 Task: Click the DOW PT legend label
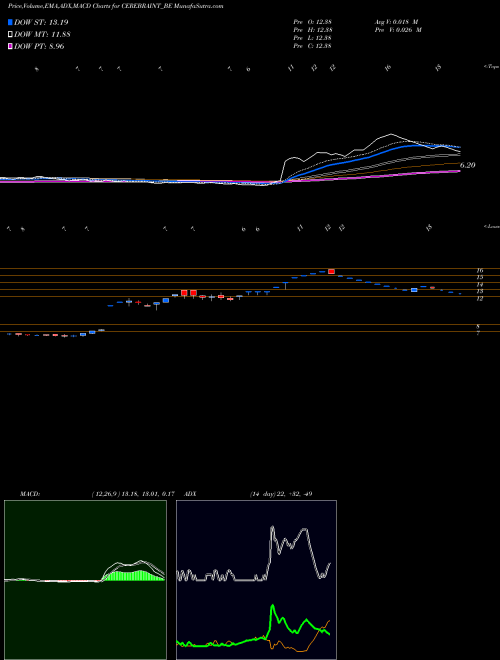click(x=39, y=47)
